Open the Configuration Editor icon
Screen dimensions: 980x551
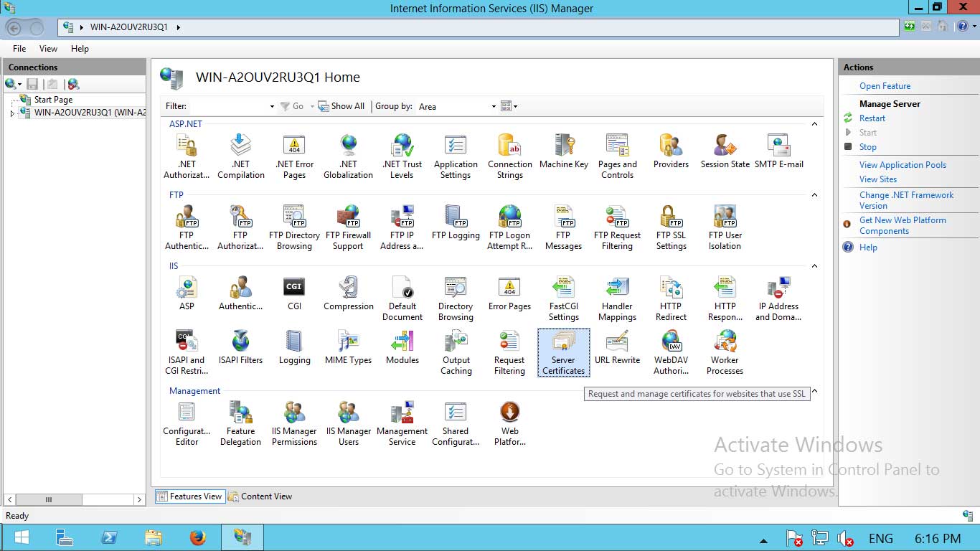[187, 423]
